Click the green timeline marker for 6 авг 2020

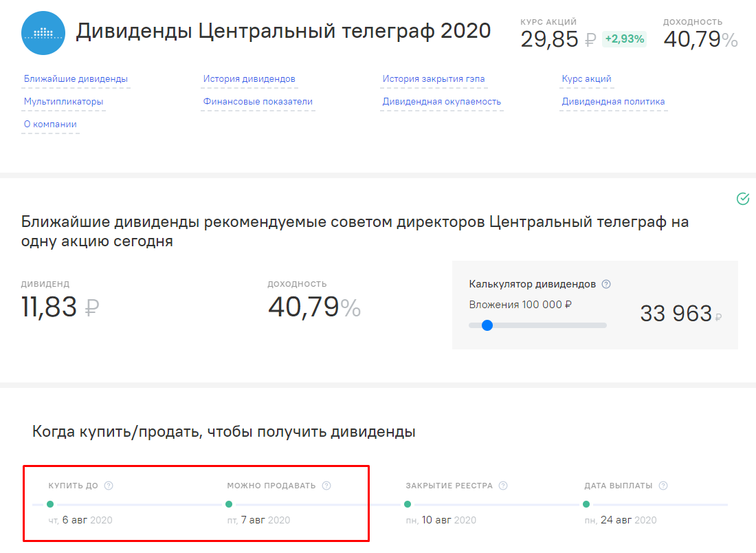point(50,504)
